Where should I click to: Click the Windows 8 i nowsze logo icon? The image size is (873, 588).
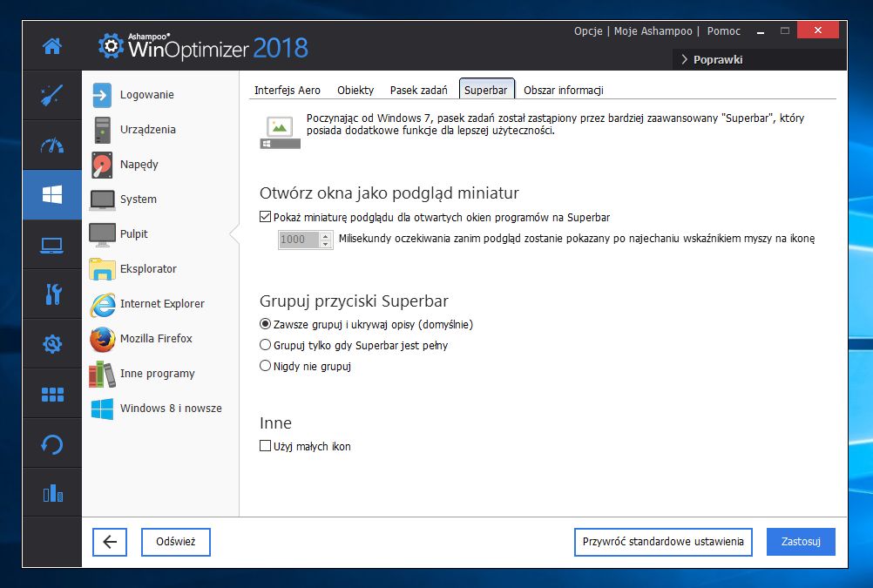point(102,409)
